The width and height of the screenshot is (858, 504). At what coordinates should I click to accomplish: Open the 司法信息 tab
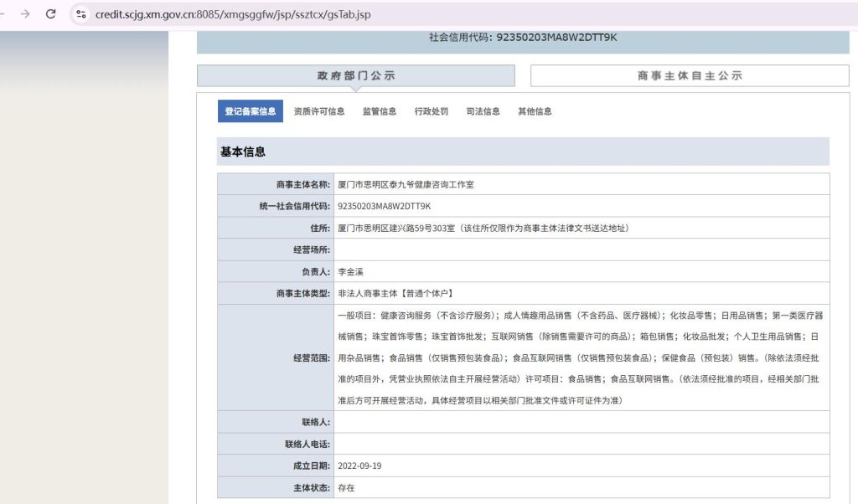tap(483, 111)
